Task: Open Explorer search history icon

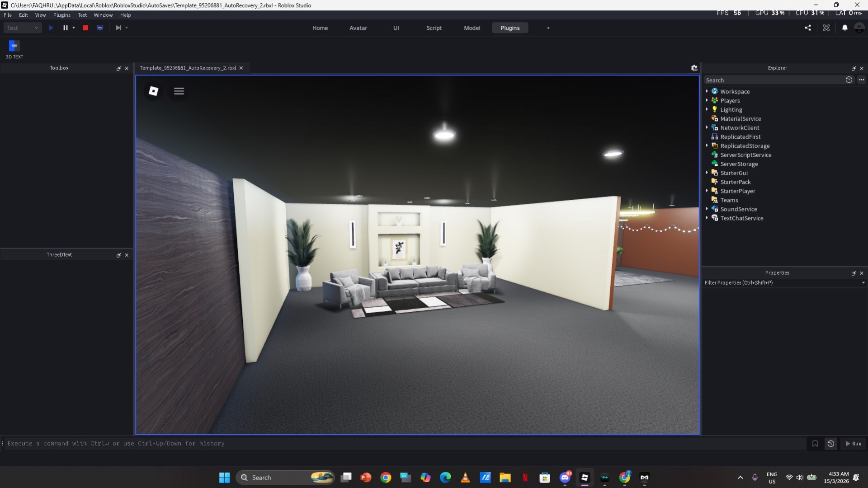Action: [x=849, y=80]
